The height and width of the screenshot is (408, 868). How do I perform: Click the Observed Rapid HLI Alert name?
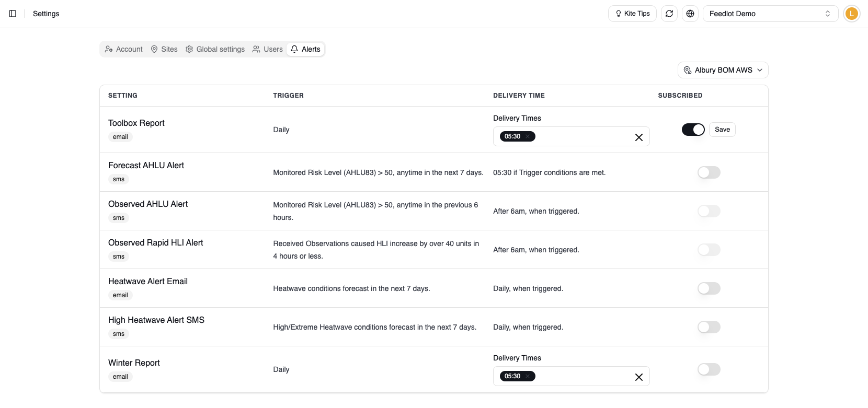coord(155,243)
